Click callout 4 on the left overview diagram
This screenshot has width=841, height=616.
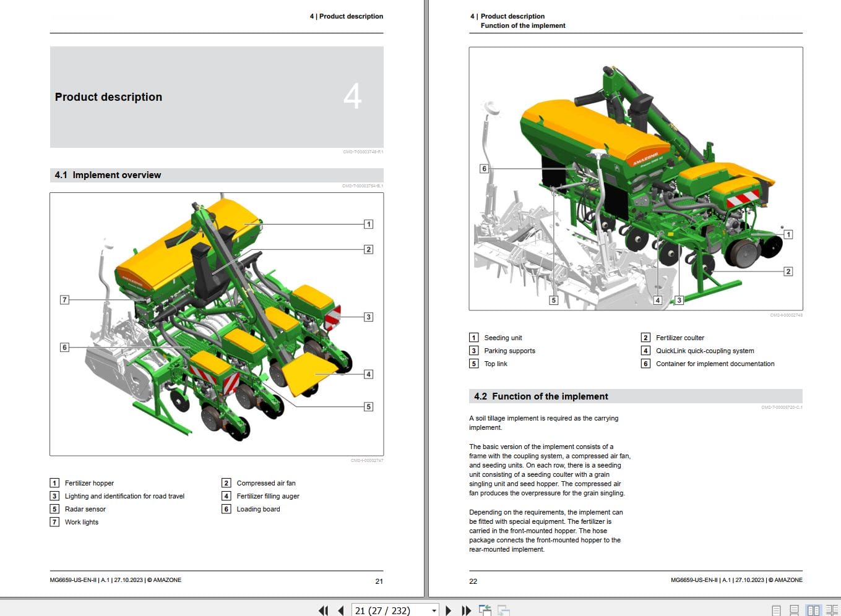pos(368,374)
